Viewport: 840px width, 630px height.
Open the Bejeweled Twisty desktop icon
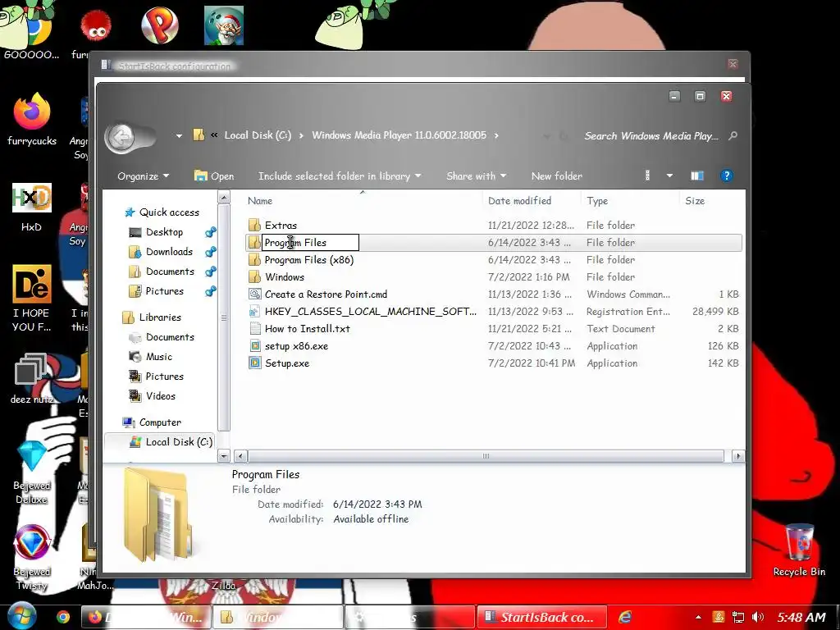point(32,558)
